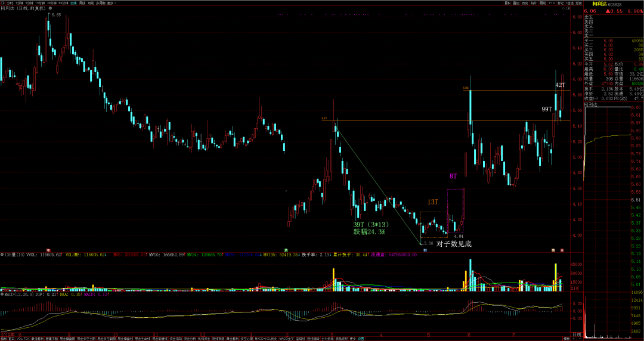This screenshot has width=644, height=341.
Task: Click red event marker at chart bottom-left
Action: pyautogui.click(x=48, y=250)
